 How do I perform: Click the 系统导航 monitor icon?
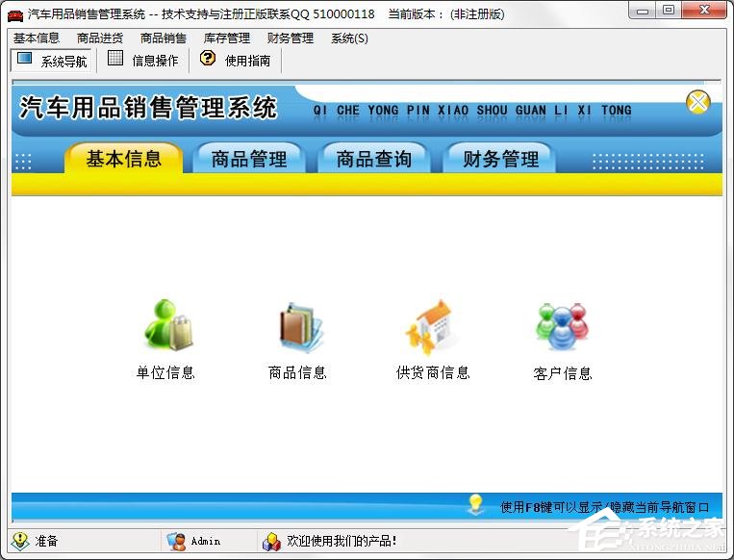click(x=24, y=59)
